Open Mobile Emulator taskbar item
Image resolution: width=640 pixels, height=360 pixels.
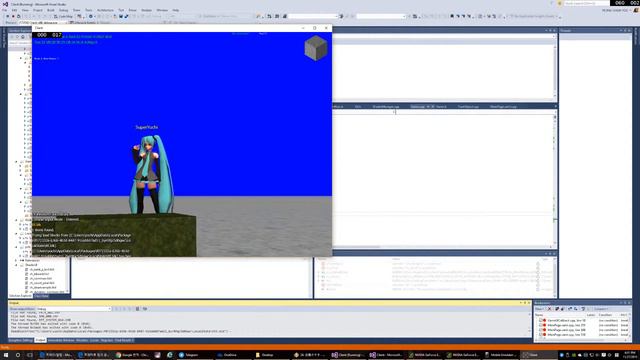tap(501, 355)
